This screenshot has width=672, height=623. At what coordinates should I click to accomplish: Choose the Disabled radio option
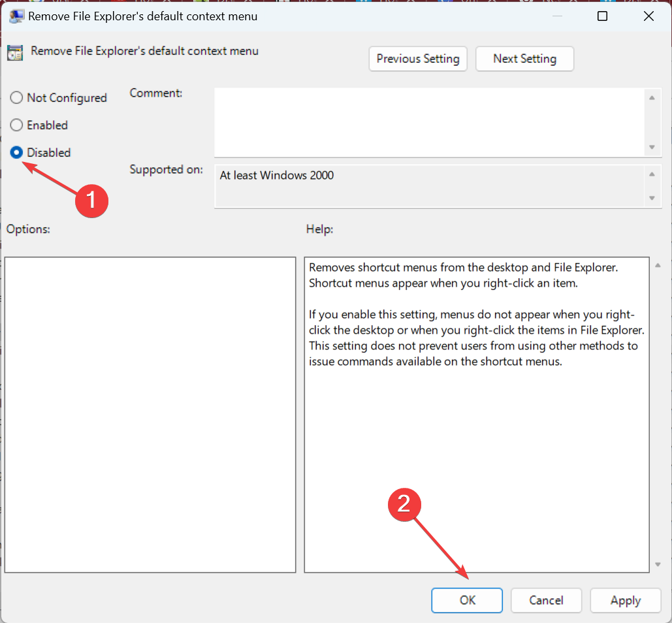(x=16, y=153)
